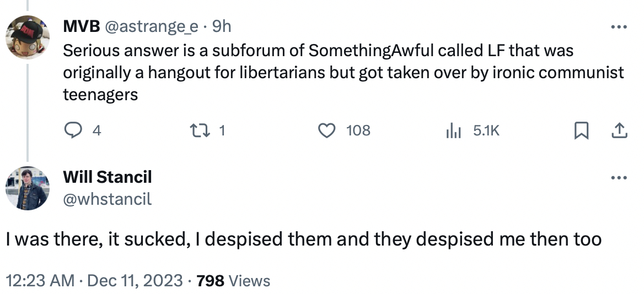
Task: Click MVB's profile avatar
Action: 28,37
